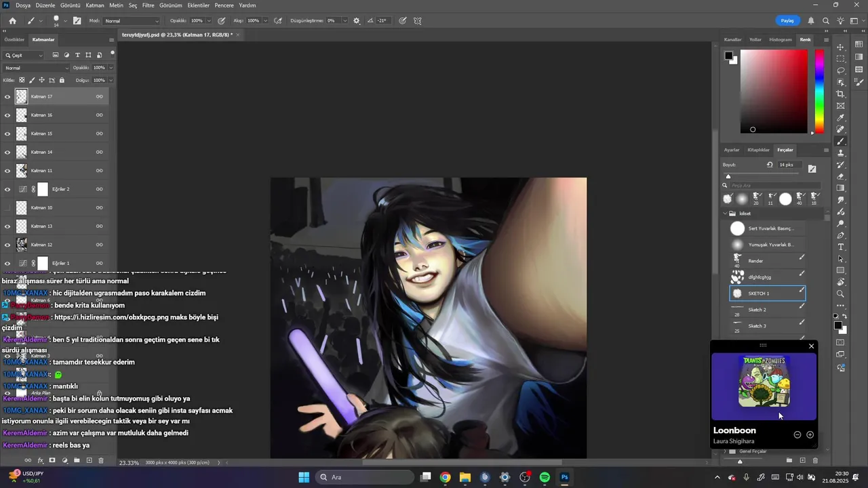Image resolution: width=868 pixels, height=488 pixels.
Task: Click the Paylaş share button
Action: pos(787,21)
